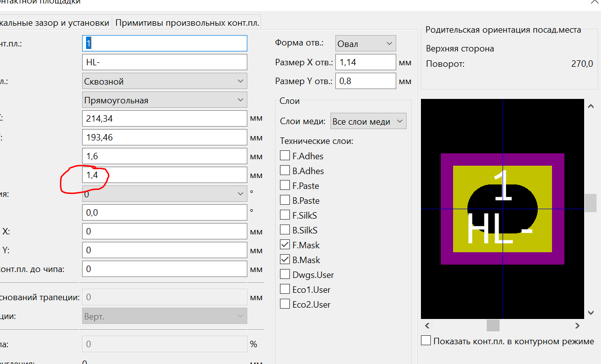Enable the F.Adhes technical layer checkbox
The height and width of the screenshot is (364, 601).
pyautogui.click(x=285, y=156)
